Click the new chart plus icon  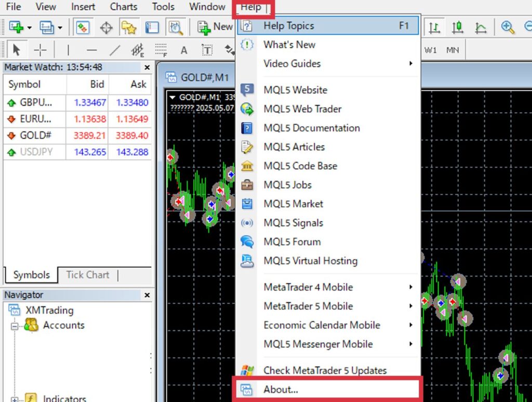16,27
